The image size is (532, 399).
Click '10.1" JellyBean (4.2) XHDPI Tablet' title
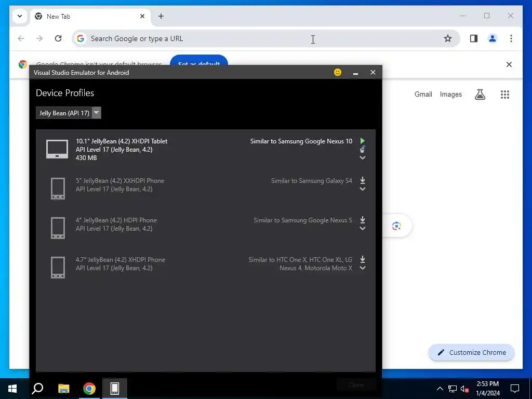[x=122, y=141]
